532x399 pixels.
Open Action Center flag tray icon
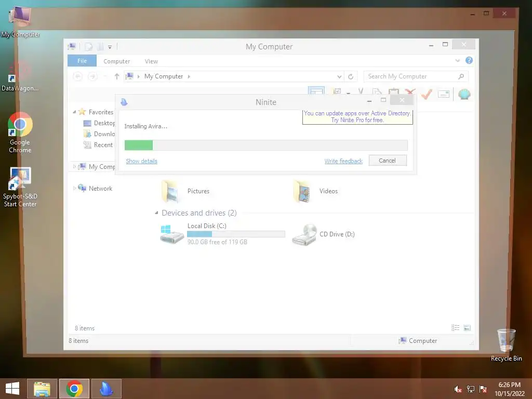click(483, 389)
